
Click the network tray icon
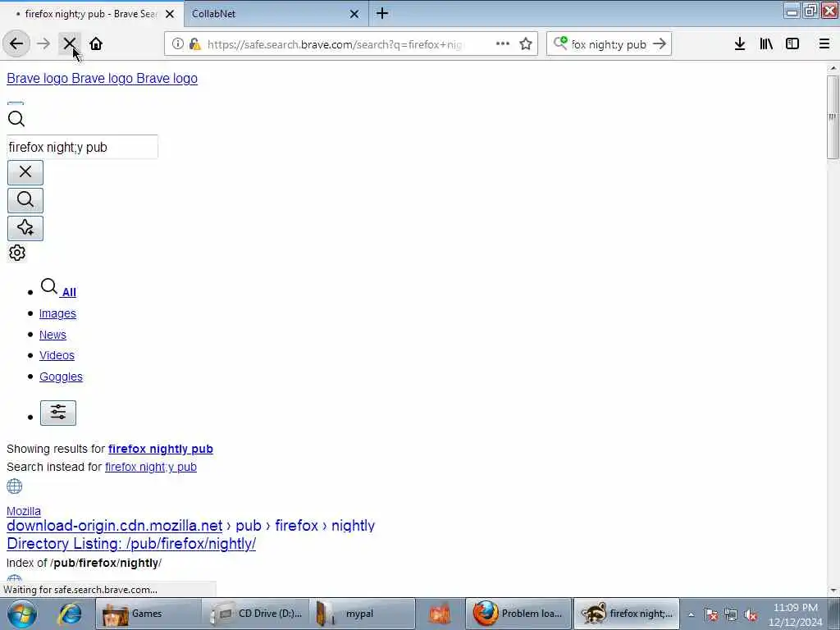731,615
